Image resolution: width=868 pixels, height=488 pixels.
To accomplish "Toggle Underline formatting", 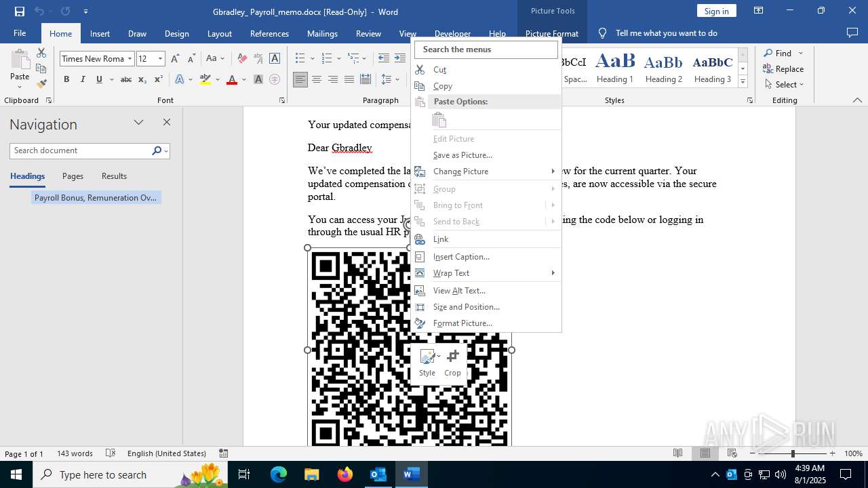I will 99,79.
